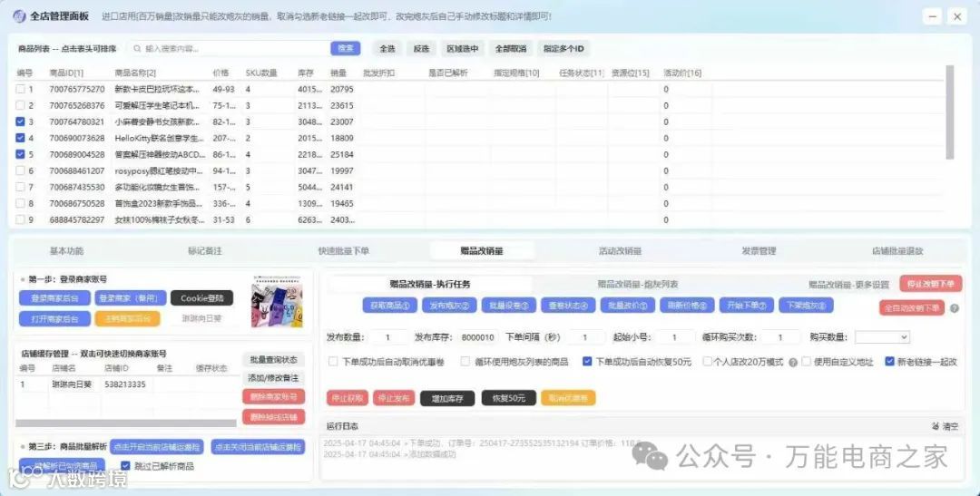Click the 发布数量 input field
Screen dimensions: 980x496
387,337
